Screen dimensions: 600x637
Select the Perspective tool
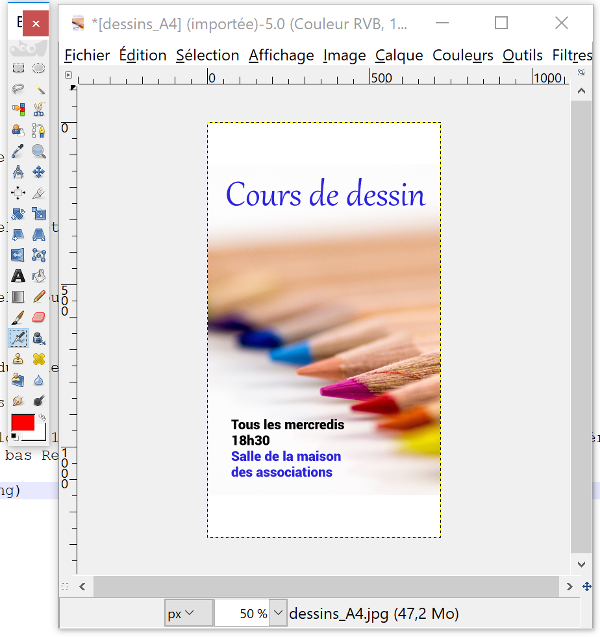coord(39,234)
